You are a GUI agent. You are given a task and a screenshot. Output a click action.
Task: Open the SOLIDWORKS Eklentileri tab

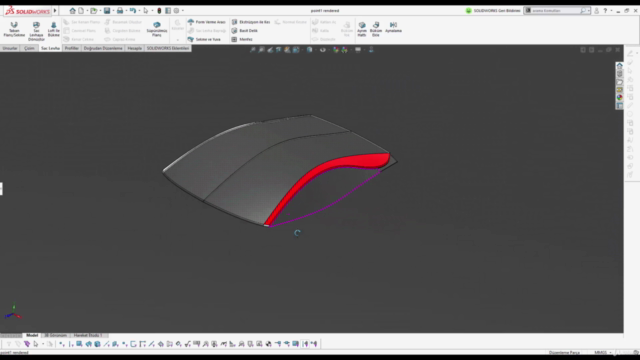168,48
